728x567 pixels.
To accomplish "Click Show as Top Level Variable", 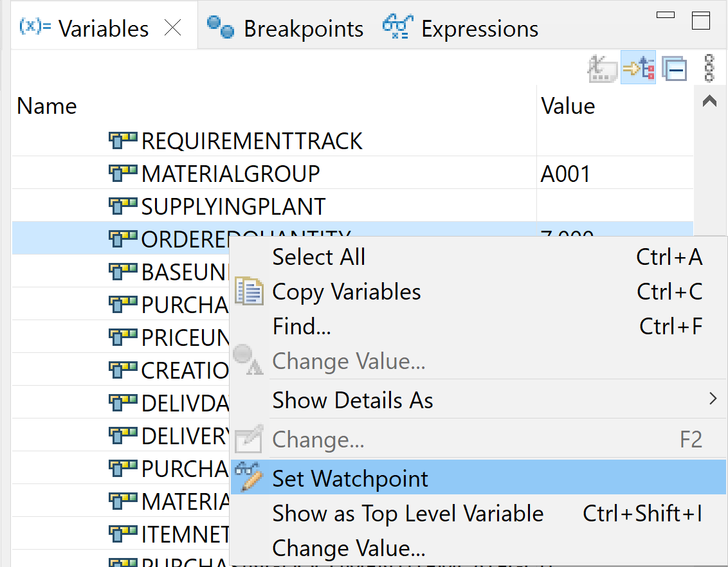I will (x=478, y=513).
